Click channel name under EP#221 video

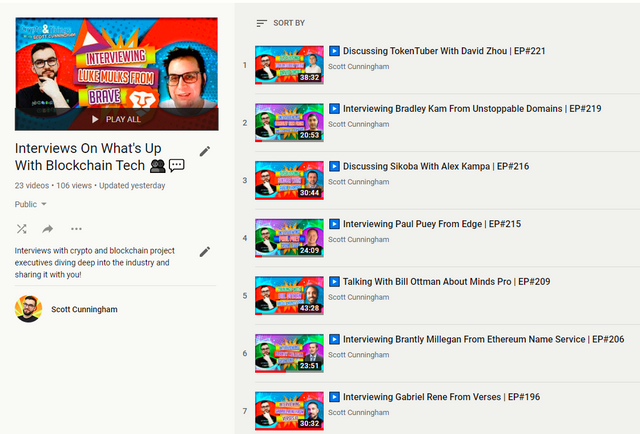pos(358,67)
